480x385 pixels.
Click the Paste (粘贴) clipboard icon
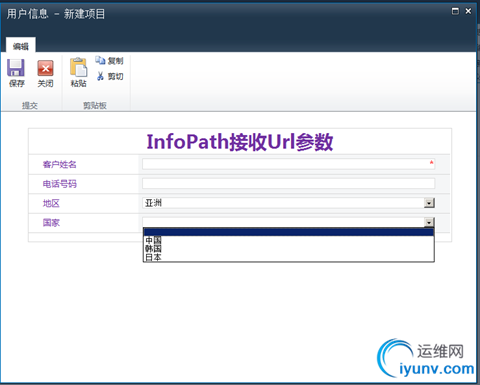coord(79,68)
